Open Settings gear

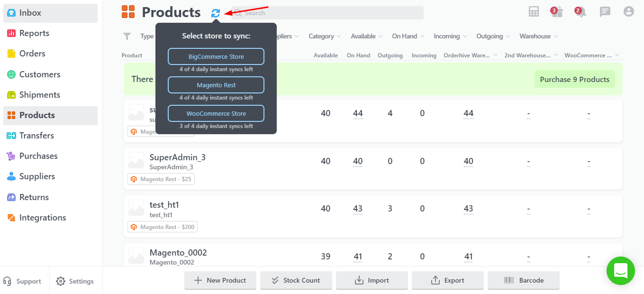coord(75,281)
